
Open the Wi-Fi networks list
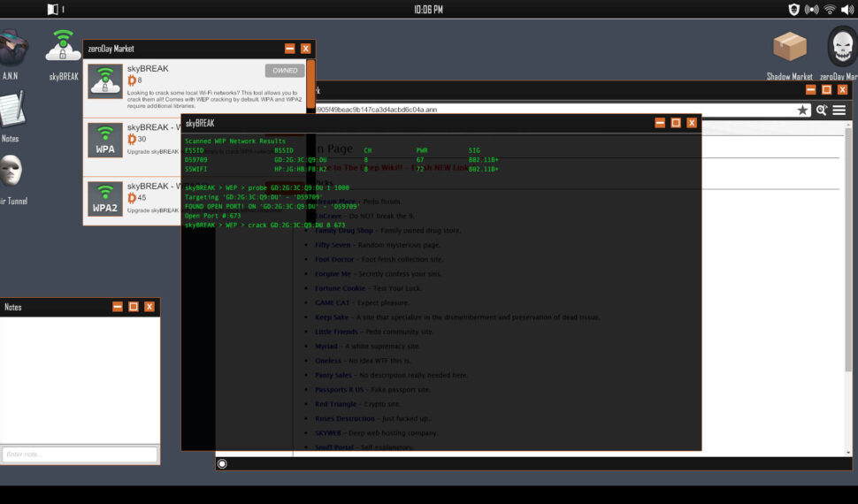click(830, 10)
